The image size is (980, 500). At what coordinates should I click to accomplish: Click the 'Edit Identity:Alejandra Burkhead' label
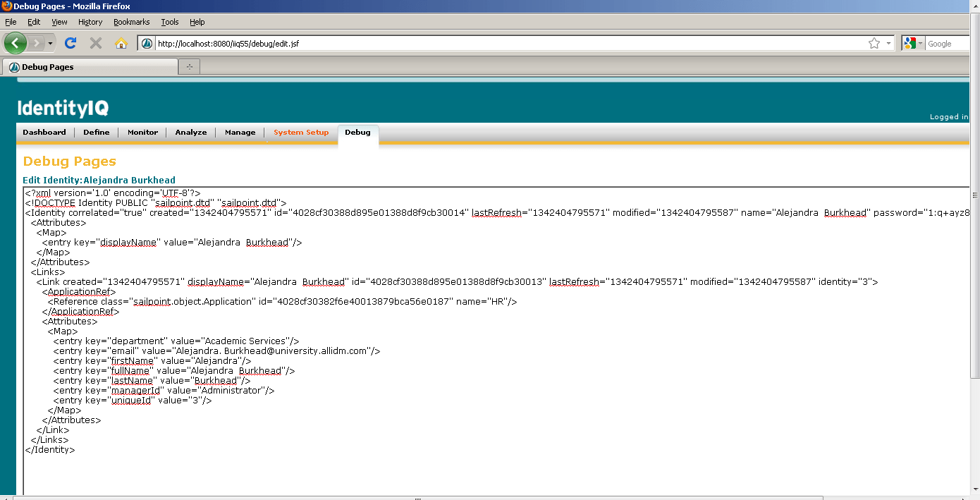pos(99,181)
